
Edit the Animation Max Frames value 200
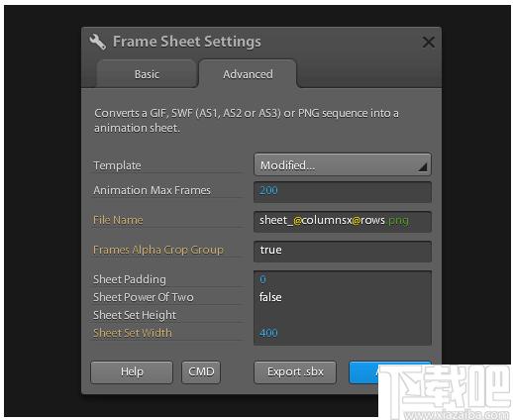click(343, 191)
